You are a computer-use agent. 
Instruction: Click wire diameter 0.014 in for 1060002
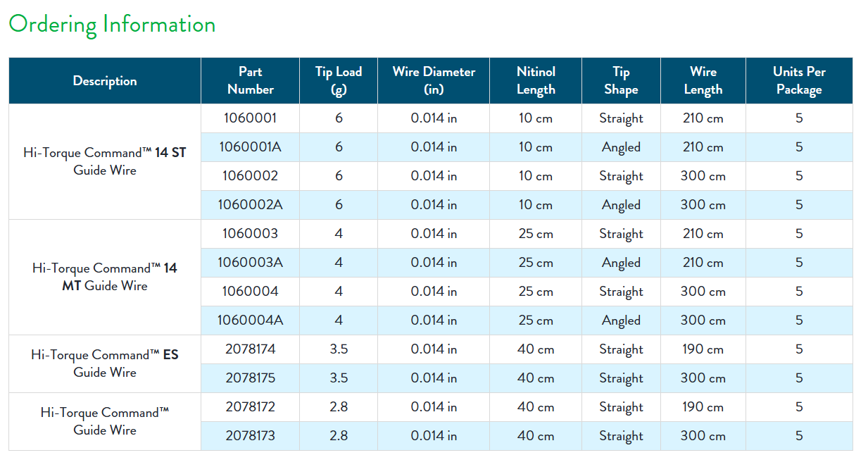(x=434, y=176)
